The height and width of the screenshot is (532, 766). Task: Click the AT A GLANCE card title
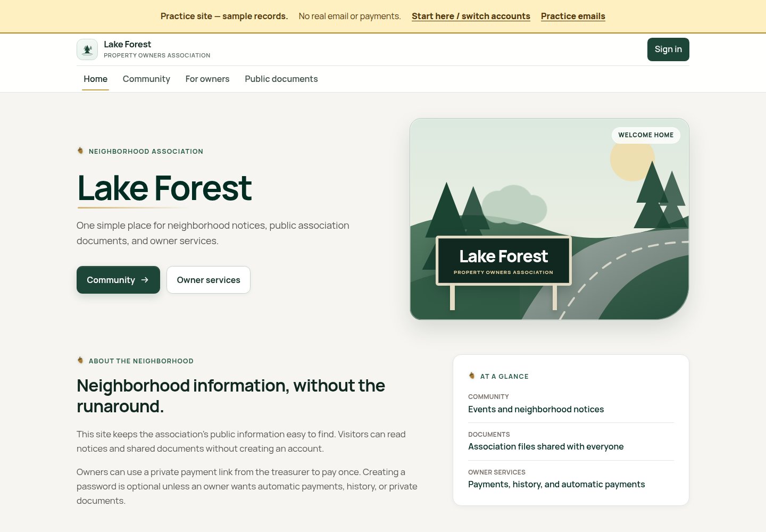504,377
